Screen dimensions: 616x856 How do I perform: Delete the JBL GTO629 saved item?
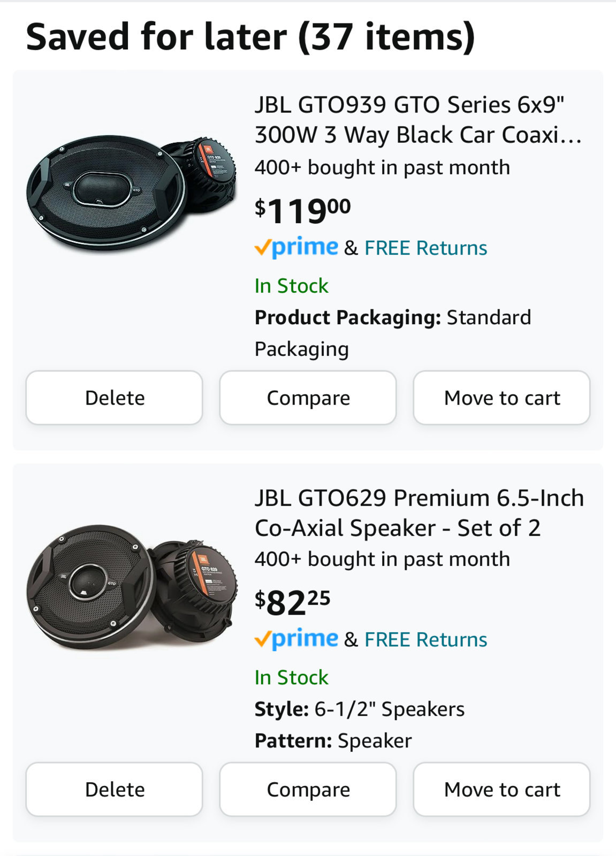[x=115, y=789]
